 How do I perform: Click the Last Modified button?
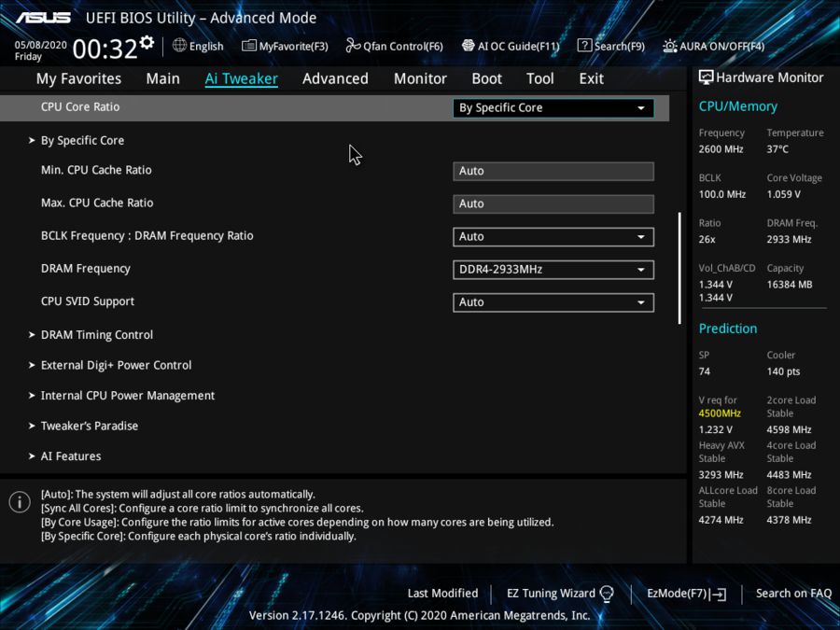pyautogui.click(x=442, y=594)
